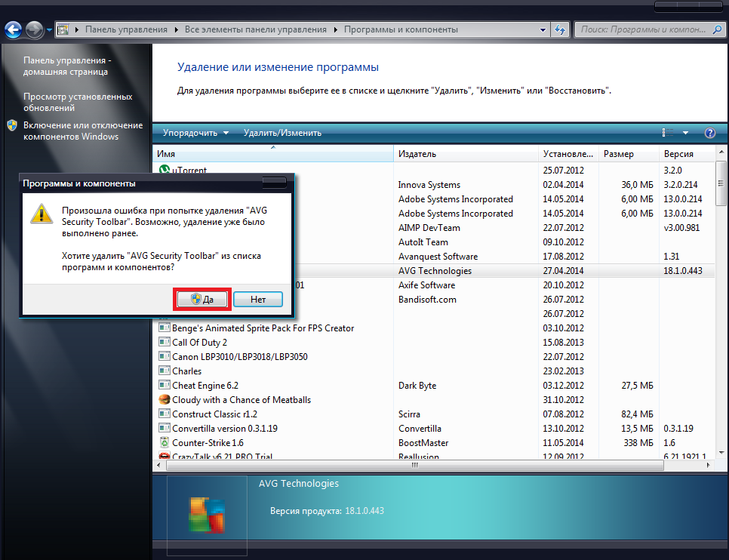Expand the arrow after 'Панель управления' breadcrumb

(x=176, y=29)
